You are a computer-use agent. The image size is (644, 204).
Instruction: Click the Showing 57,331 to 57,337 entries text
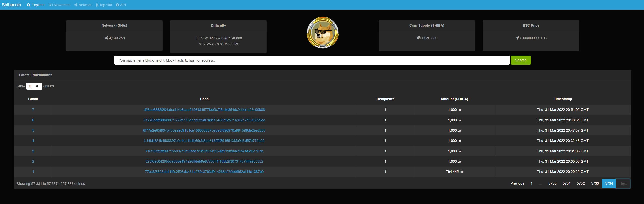pos(51,184)
